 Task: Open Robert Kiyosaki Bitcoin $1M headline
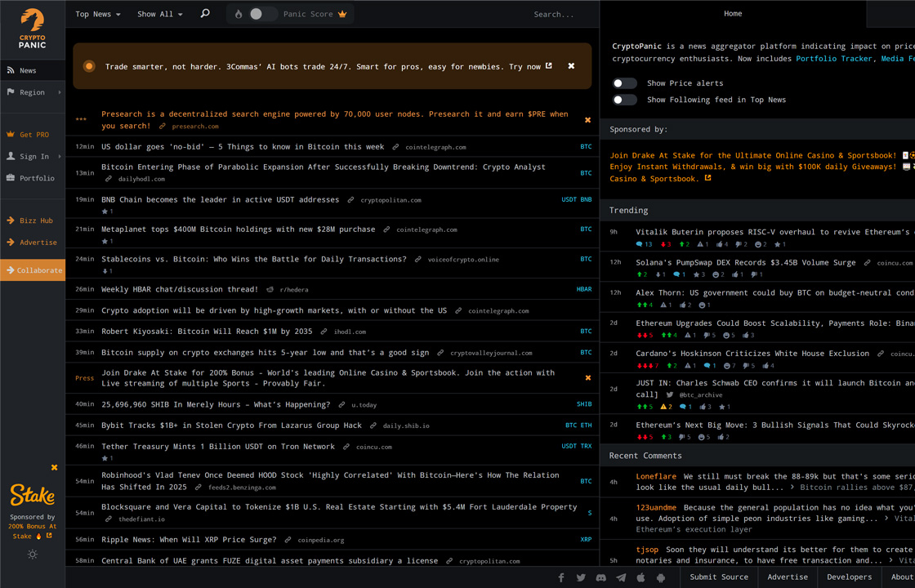click(x=207, y=332)
